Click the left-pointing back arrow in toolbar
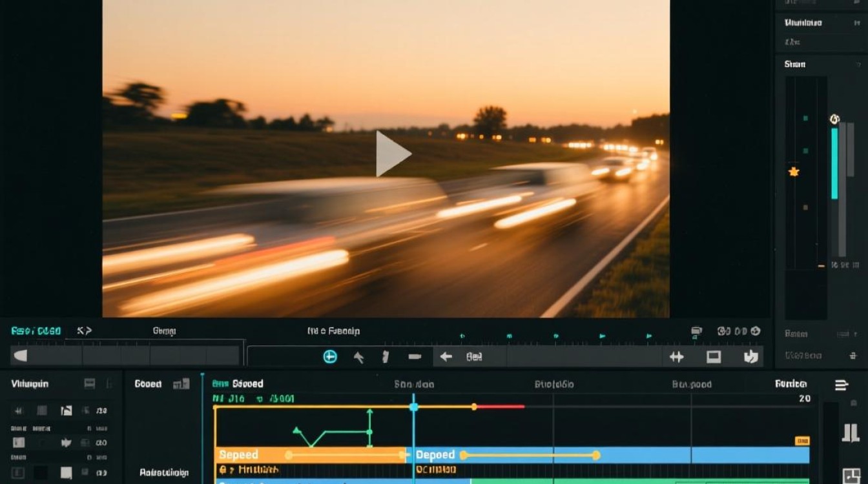 pyautogui.click(x=446, y=356)
